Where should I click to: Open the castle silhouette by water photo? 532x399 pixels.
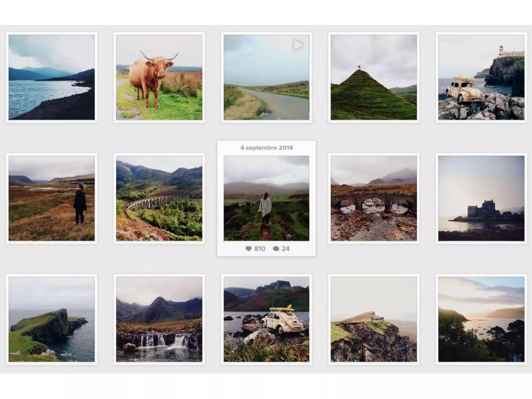click(x=481, y=198)
